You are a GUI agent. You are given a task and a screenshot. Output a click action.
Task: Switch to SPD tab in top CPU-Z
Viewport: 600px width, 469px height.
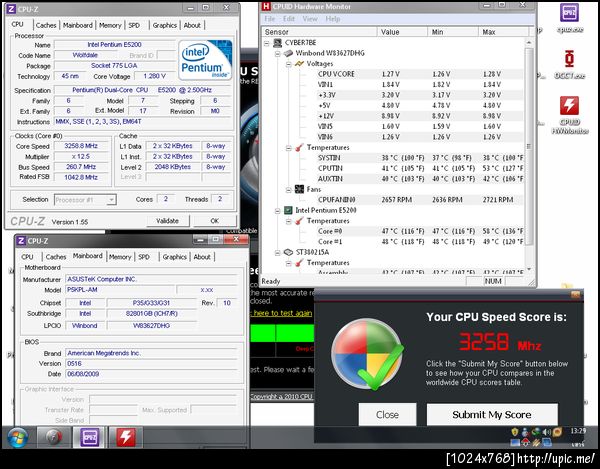(x=134, y=25)
